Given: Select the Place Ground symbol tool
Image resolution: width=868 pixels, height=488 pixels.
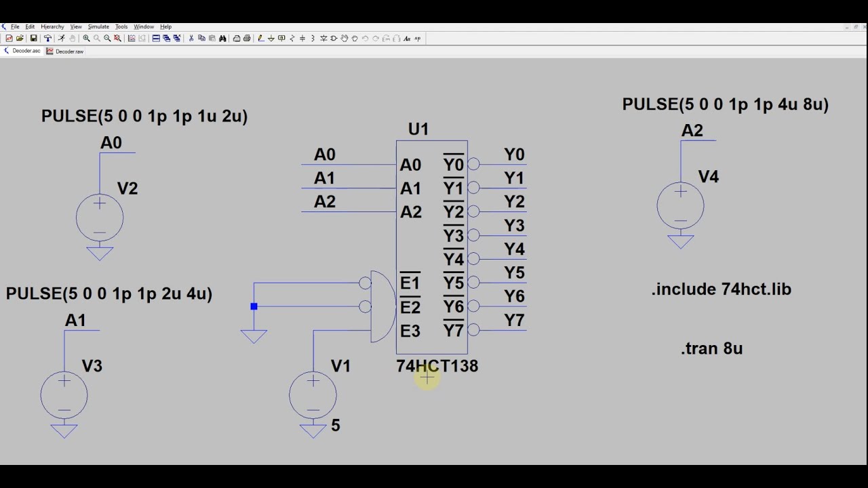Looking at the screenshot, I should point(271,39).
